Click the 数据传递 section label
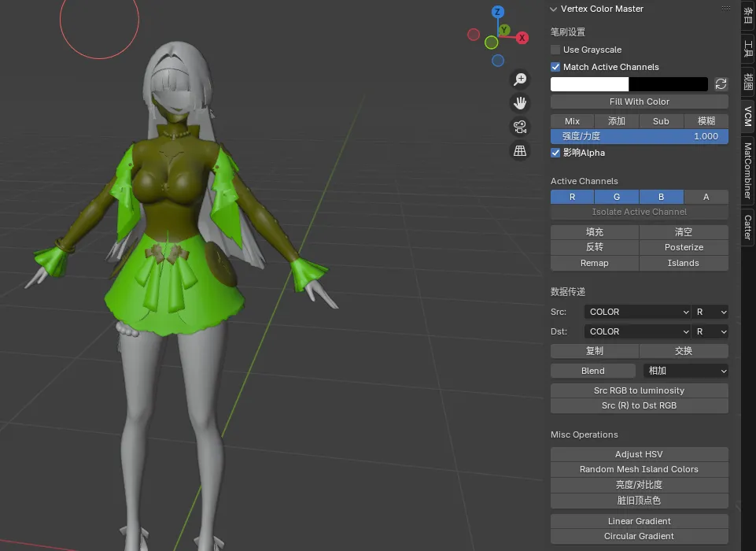Image resolution: width=756 pixels, height=551 pixels. 568,292
